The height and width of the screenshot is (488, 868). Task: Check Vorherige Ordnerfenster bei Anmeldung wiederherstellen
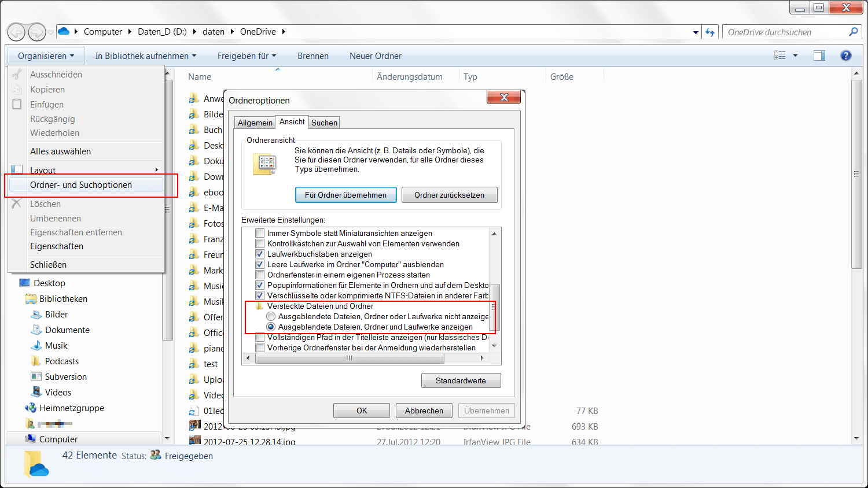260,347
